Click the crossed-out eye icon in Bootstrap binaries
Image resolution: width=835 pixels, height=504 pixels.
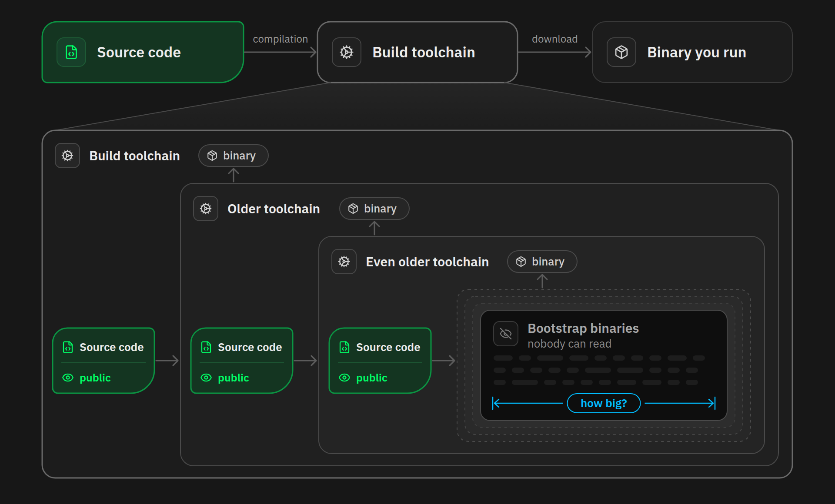(x=506, y=334)
